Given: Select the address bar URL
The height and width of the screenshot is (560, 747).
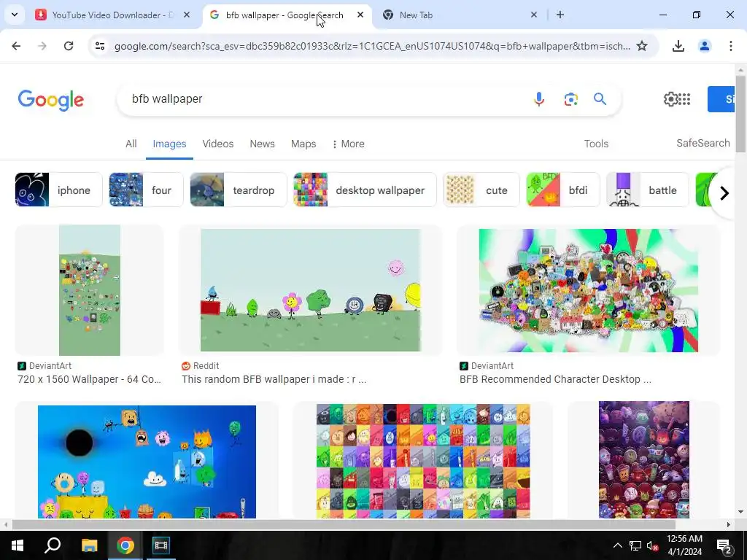Looking at the screenshot, I should pos(371,46).
